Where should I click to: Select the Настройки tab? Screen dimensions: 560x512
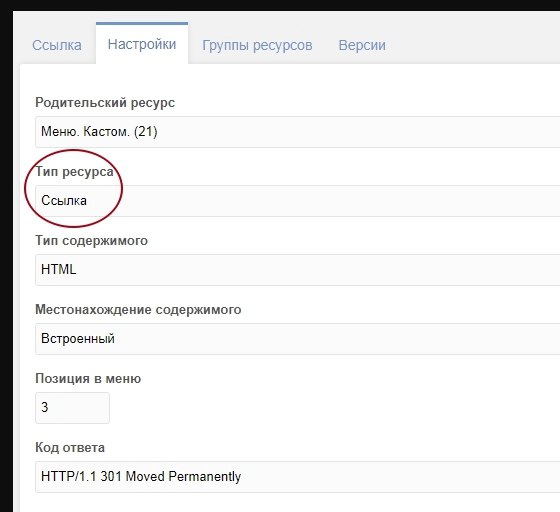click(x=142, y=44)
